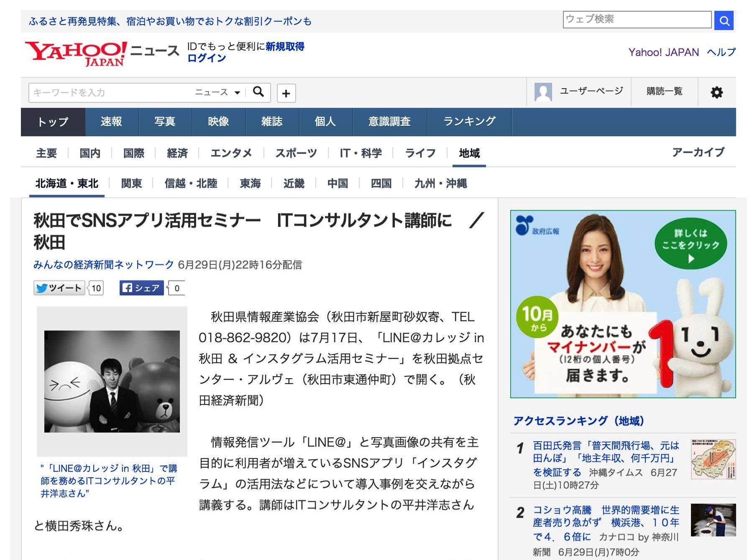Screen dimensions: 747x560
Task: Click the green 詳しくはここをクリック ad button
Action: (691, 244)
